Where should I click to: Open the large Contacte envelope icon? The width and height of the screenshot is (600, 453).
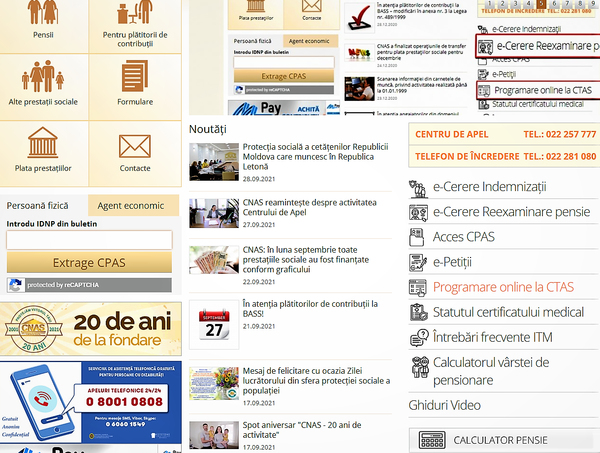pyautogui.click(x=135, y=146)
